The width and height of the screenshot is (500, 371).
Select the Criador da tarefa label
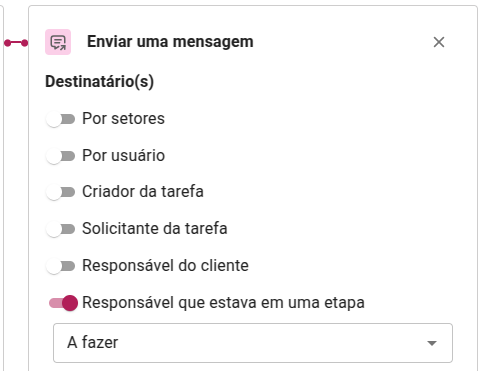tap(143, 192)
